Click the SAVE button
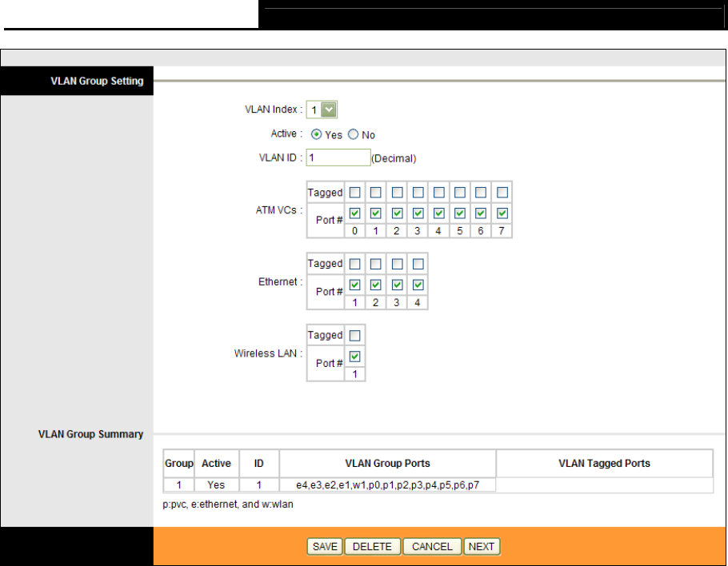This screenshot has height=566, width=728. point(325,547)
